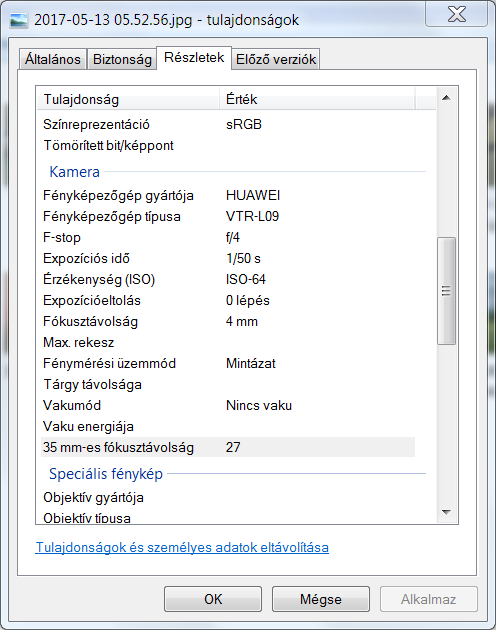This screenshot has height=630, width=496.
Task: Click the scroll up arrow of the list
Action: (x=446, y=98)
